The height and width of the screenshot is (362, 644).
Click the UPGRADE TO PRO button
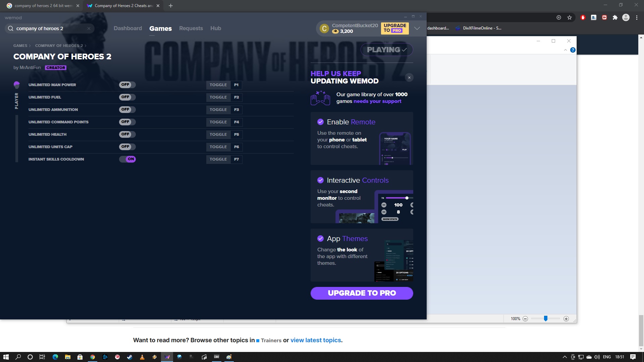(362, 293)
